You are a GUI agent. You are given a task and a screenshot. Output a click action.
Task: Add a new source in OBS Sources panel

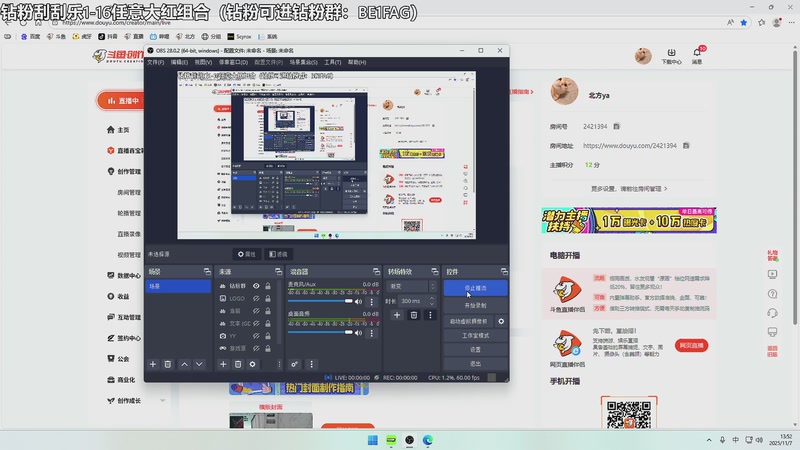pyautogui.click(x=223, y=364)
